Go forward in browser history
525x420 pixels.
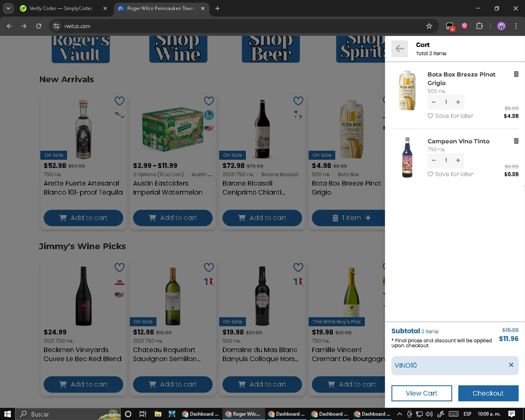point(24,26)
